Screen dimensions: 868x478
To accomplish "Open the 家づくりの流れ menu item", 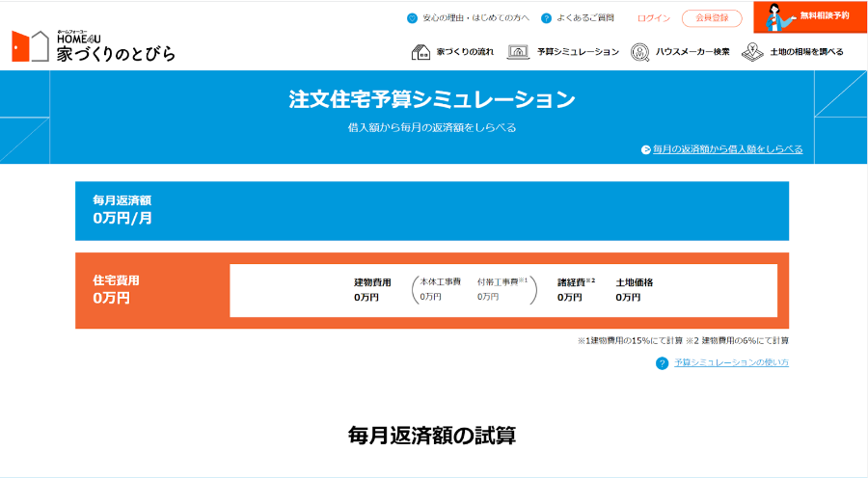I will tap(465, 52).
